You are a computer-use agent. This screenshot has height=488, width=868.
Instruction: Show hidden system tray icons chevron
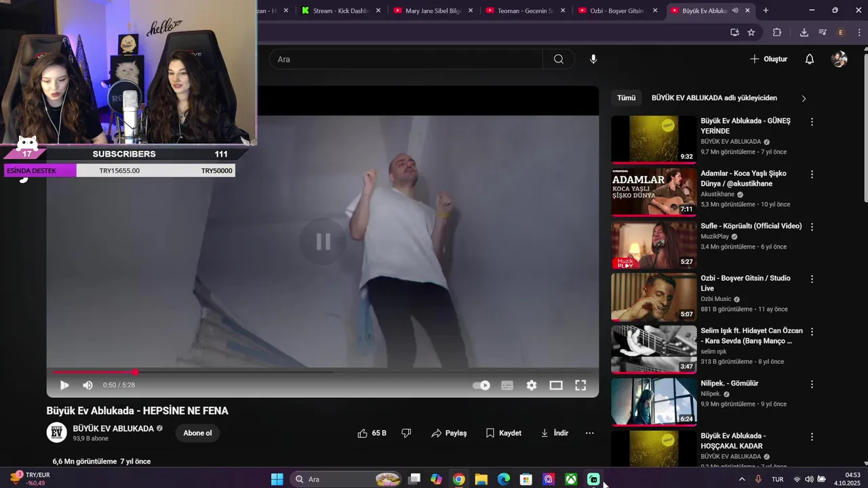[742, 479]
